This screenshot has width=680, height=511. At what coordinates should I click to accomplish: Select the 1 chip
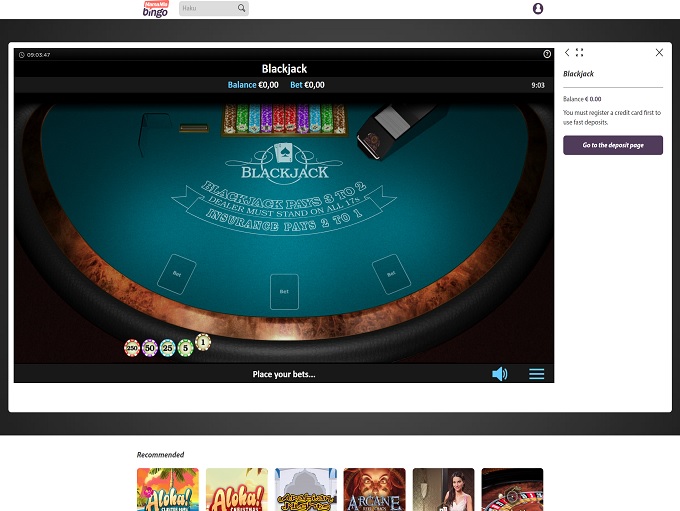(203, 342)
